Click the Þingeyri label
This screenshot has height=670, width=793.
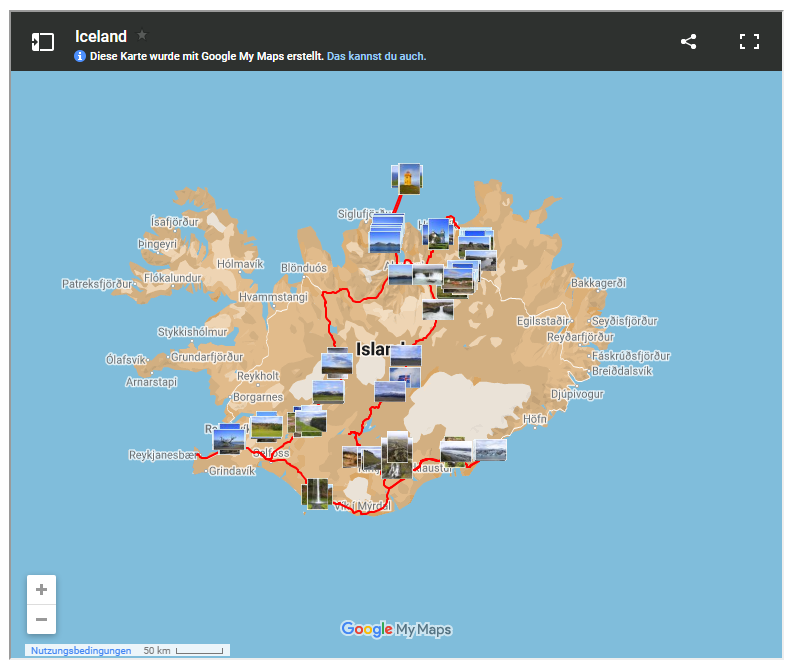158,244
